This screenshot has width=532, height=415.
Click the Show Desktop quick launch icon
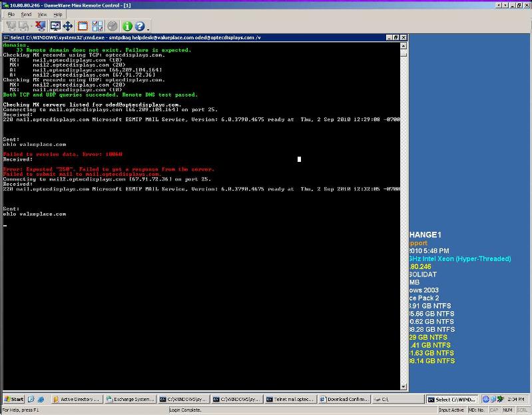(31, 400)
